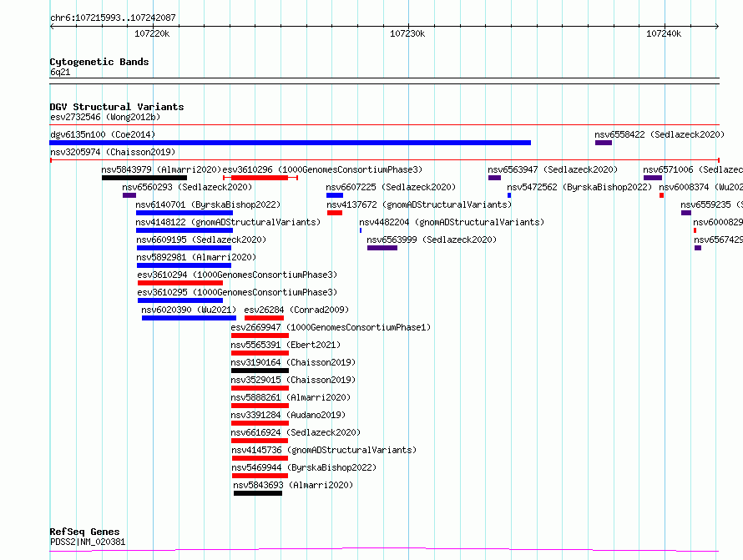Image resolution: width=743 pixels, height=560 pixels.
Task: Open nsv5469944 (ByrskaBishop2022) label
Action: point(304,467)
